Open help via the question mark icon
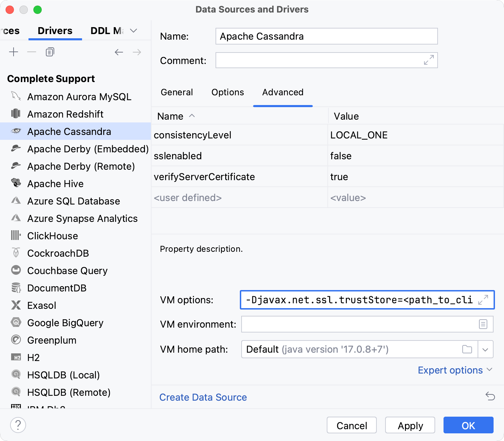504x441 pixels. pos(18,425)
